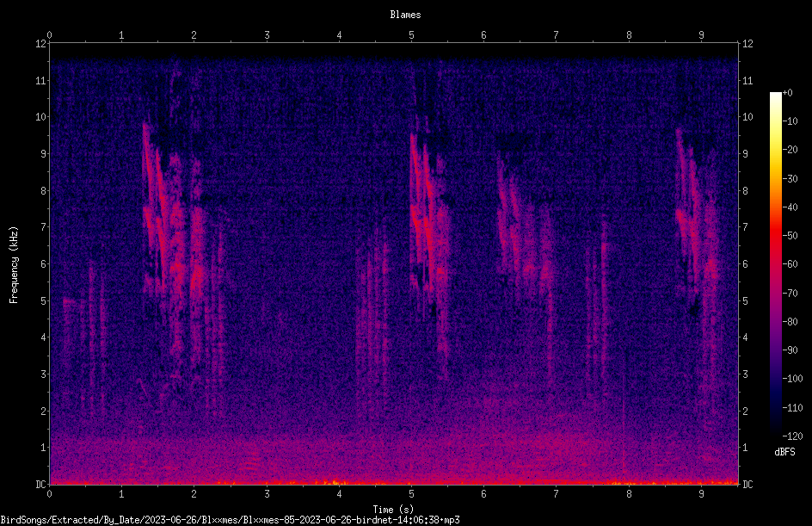Click the "-40" color scale label
The height and width of the screenshot is (526, 812).
[x=790, y=207]
